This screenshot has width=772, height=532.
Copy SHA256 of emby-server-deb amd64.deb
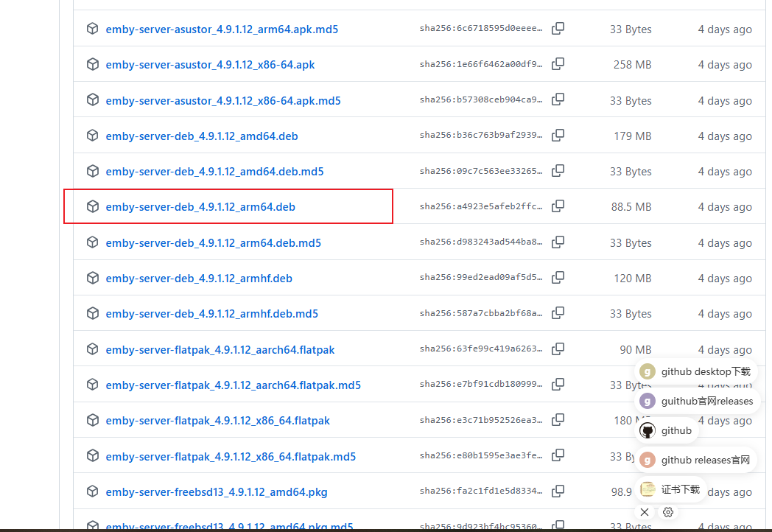558,136
